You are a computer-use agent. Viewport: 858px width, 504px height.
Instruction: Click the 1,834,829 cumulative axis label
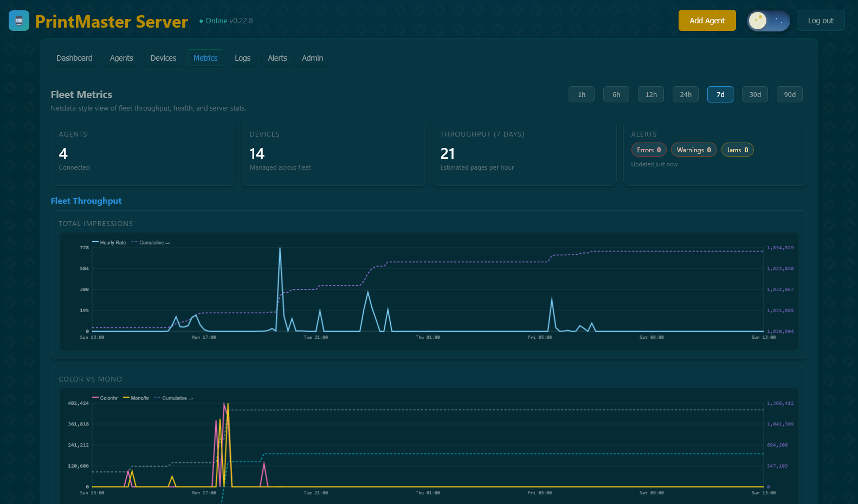(780, 248)
